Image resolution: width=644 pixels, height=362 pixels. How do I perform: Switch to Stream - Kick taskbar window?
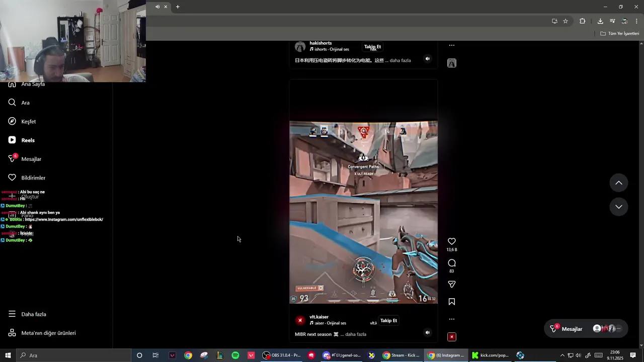click(x=401, y=355)
